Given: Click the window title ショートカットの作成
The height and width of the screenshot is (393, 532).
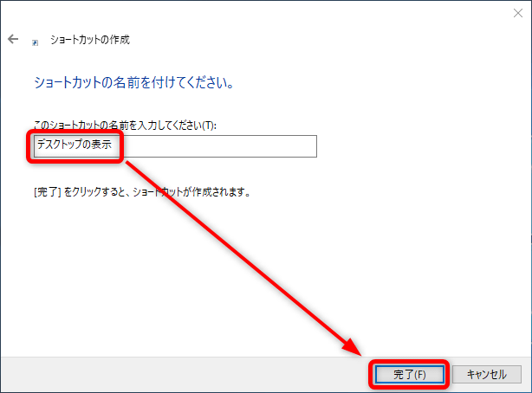Looking at the screenshot, I should (90, 40).
